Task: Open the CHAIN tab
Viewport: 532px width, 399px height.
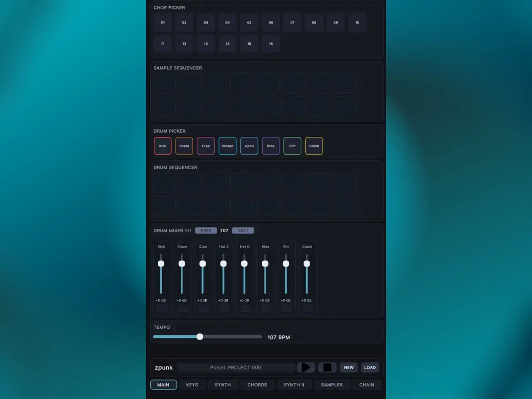Action: tap(367, 385)
